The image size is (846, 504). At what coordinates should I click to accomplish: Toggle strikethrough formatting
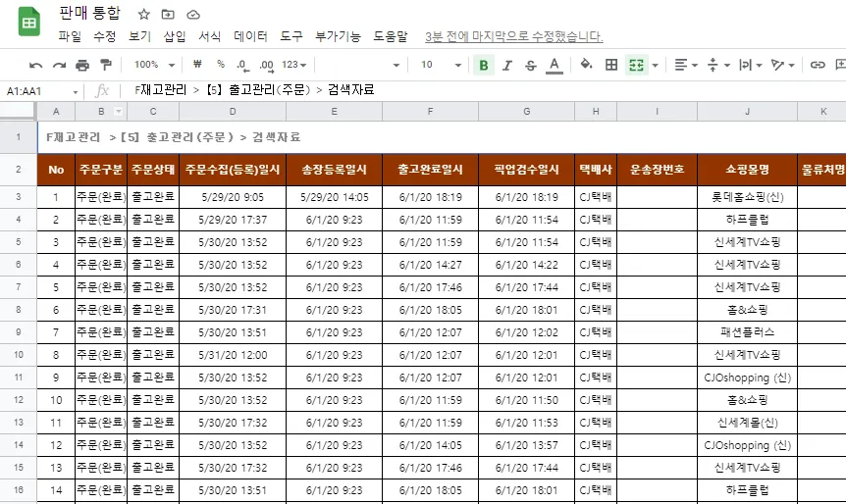(530, 66)
